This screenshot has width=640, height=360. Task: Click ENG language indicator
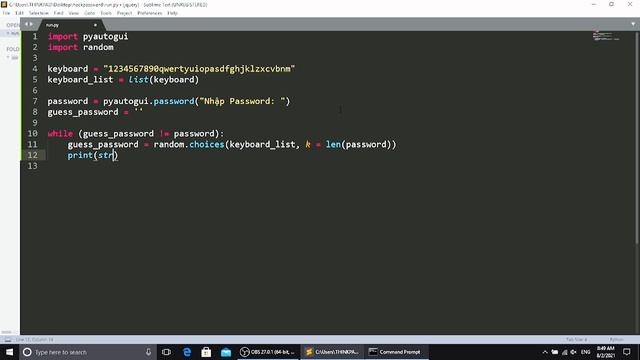pyautogui.click(x=585, y=352)
